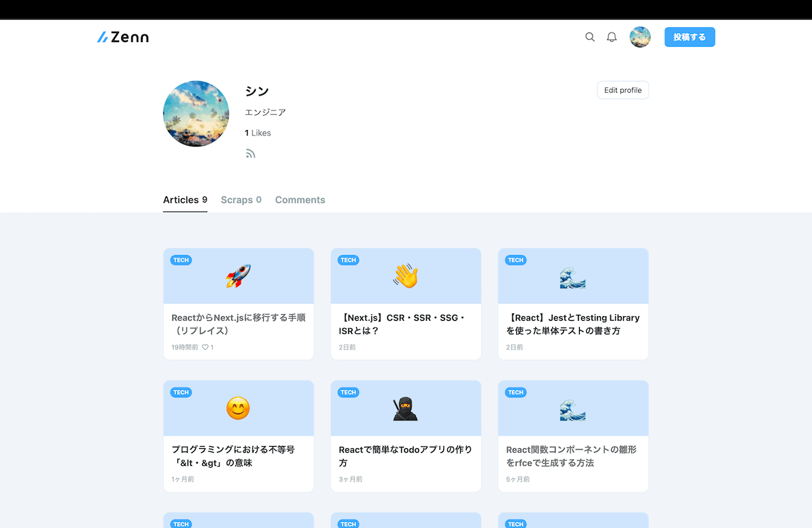Click the TECH badge on ninja article
The height and width of the screenshot is (528, 812).
pyautogui.click(x=348, y=392)
